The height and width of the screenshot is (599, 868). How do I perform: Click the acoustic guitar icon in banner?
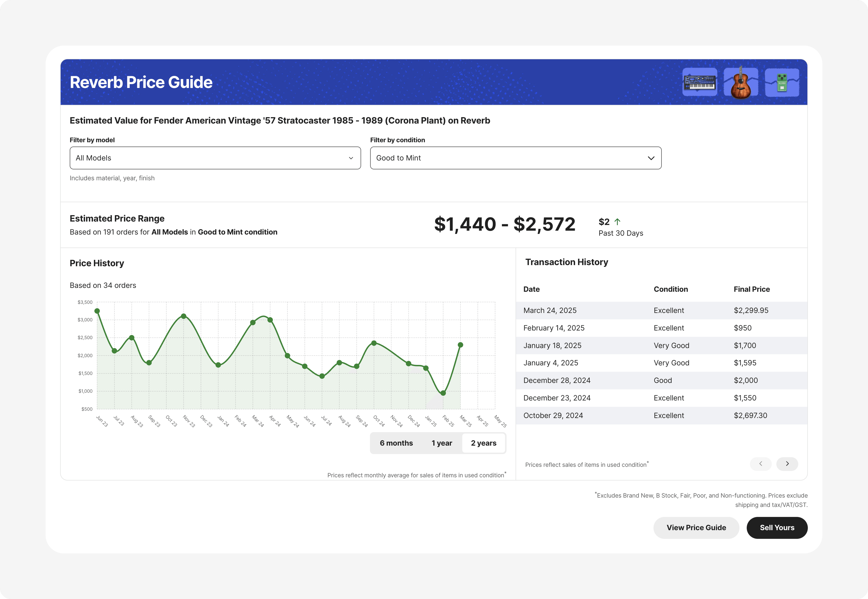pyautogui.click(x=740, y=82)
